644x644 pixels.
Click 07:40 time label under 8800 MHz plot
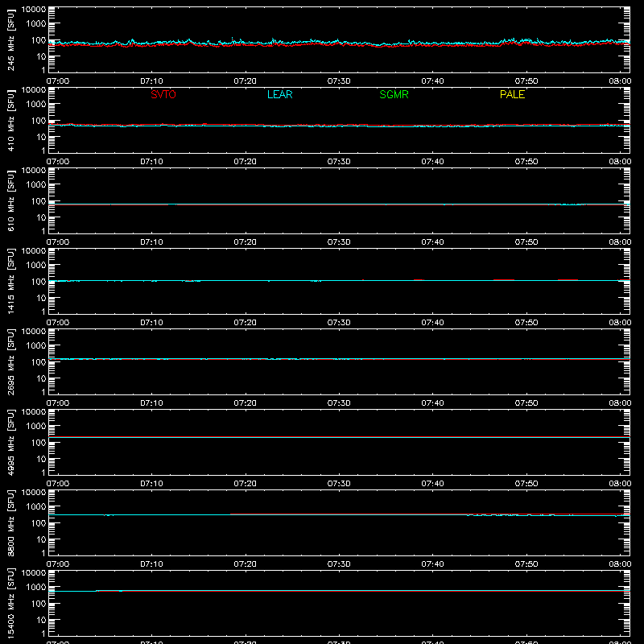[432, 564]
